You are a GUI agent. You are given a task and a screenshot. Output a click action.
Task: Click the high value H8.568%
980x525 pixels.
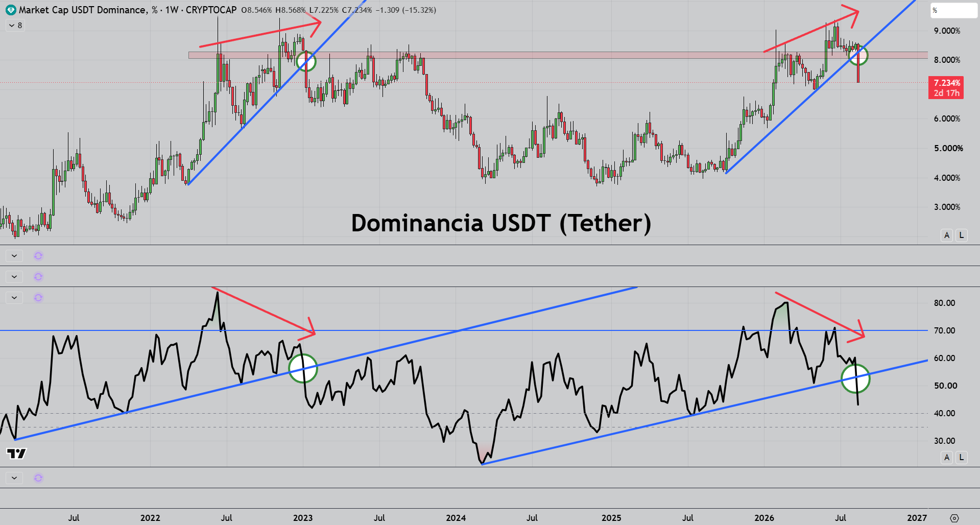pos(291,10)
